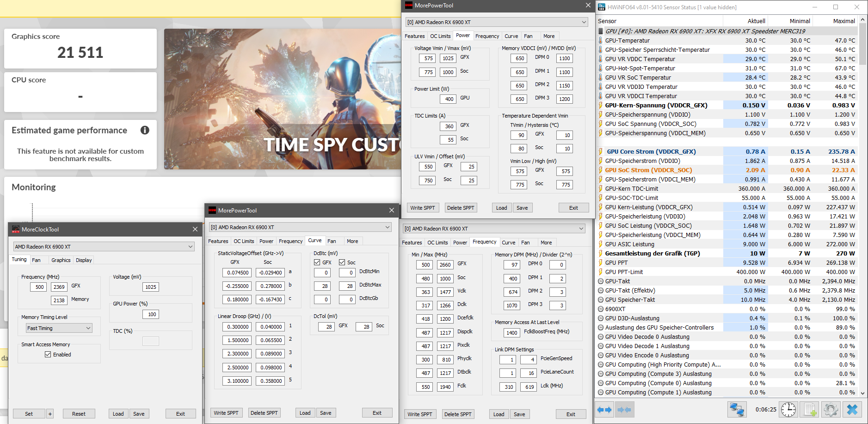Open OC Limits tab in Power-tab MorePowerTool window
Image resolution: width=868 pixels, height=424 pixels.
click(x=440, y=36)
